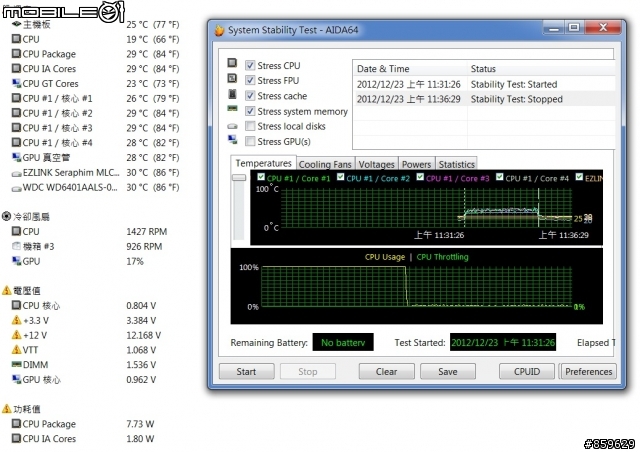This screenshot has width=640, height=452.
Task: Click the WDC WD6401AALS drive icon
Action: tap(16, 188)
